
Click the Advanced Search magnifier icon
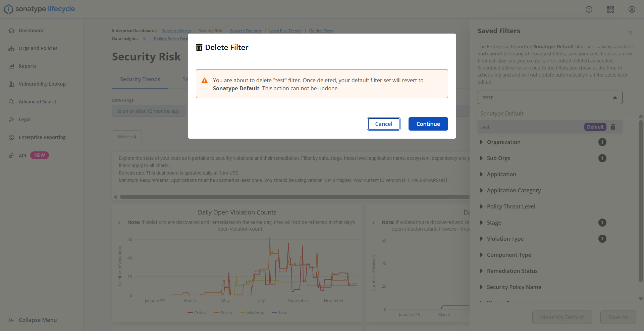(x=11, y=102)
